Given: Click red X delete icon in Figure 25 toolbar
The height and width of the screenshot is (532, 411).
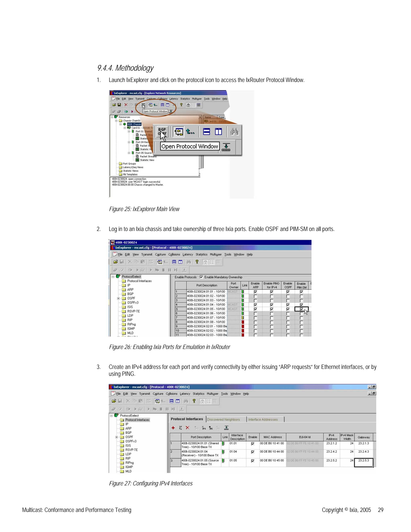Looking at the screenshot, I should pyautogui.click(x=126, y=105).
